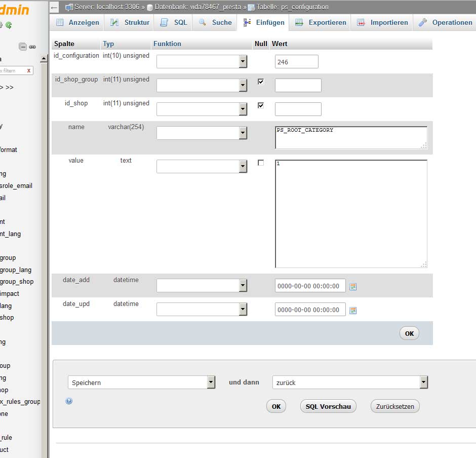This screenshot has height=458, width=476.
Task: Open the SQL tab
Action: tap(173, 22)
